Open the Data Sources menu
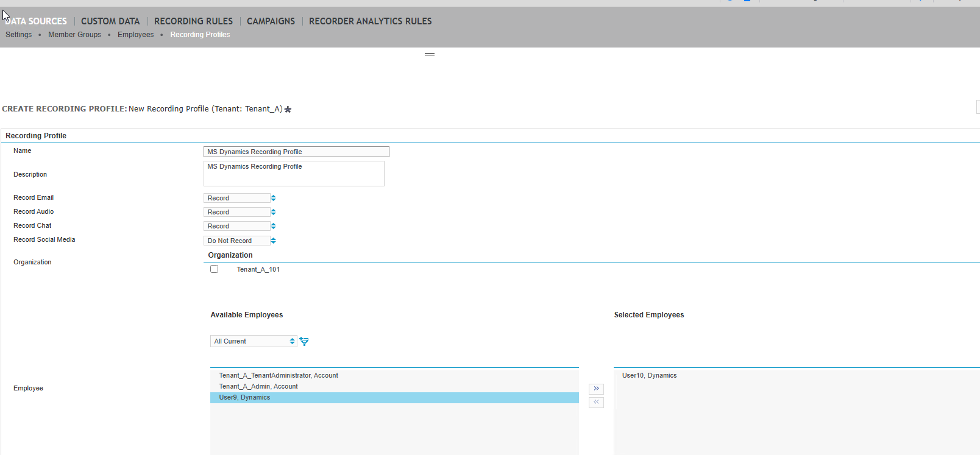This screenshot has height=455, width=980. (36, 21)
